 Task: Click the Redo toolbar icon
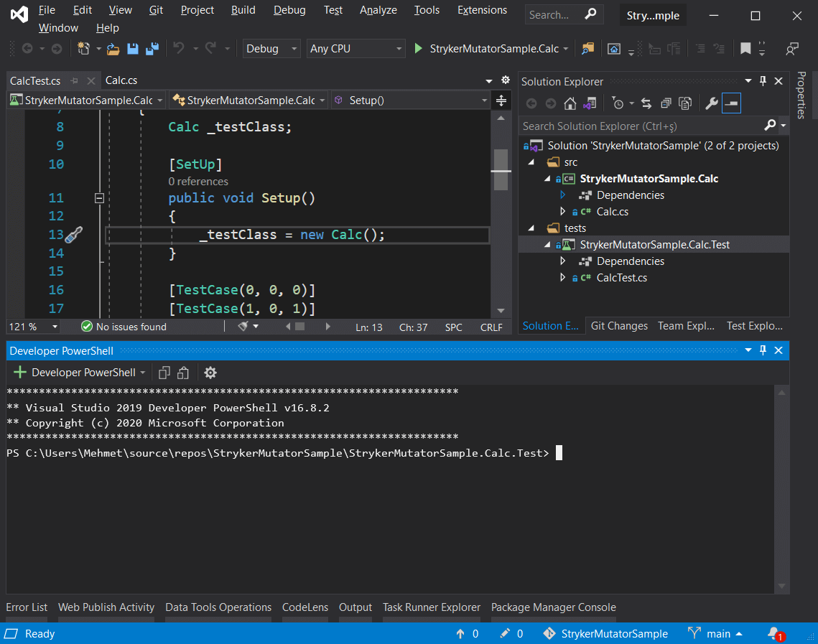[x=210, y=49]
